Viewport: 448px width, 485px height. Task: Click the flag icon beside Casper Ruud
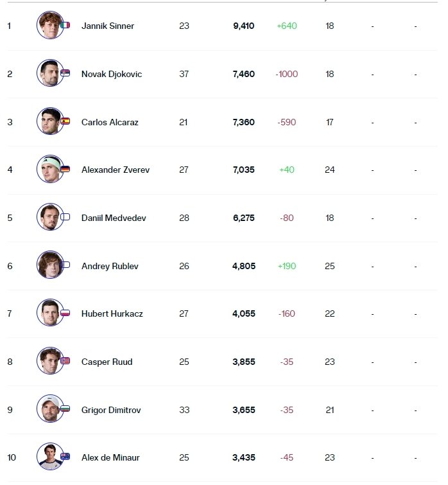point(65,361)
